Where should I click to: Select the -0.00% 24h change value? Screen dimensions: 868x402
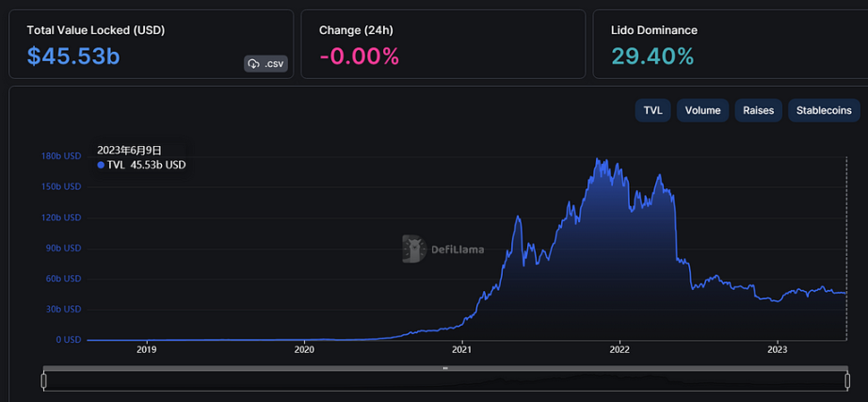pyautogui.click(x=359, y=56)
